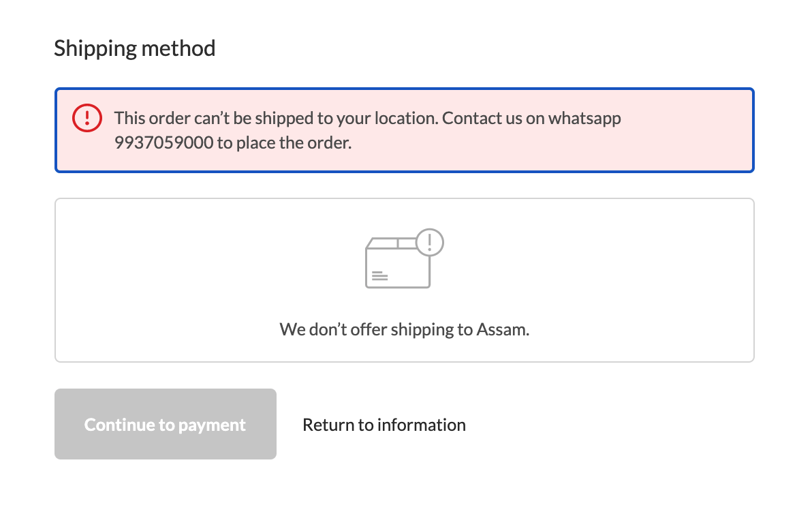812x529 pixels.
Task: Click the word "payment" on the grey button
Action: [212, 425]
